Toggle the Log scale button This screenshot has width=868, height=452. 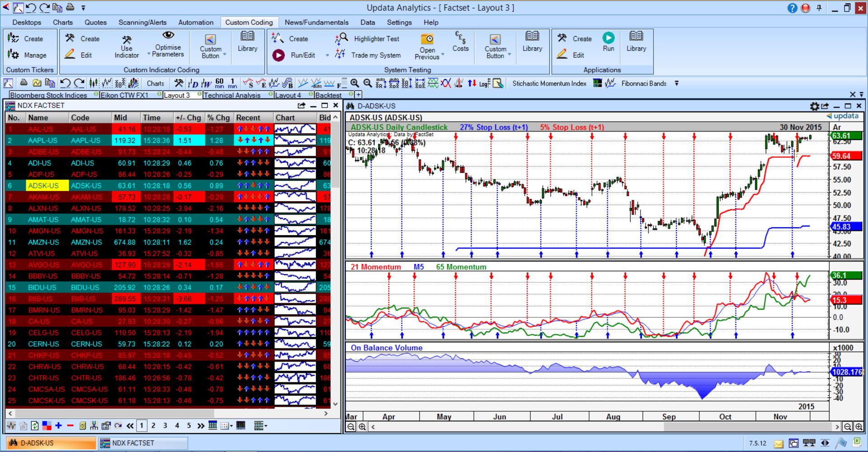point(484,83)
